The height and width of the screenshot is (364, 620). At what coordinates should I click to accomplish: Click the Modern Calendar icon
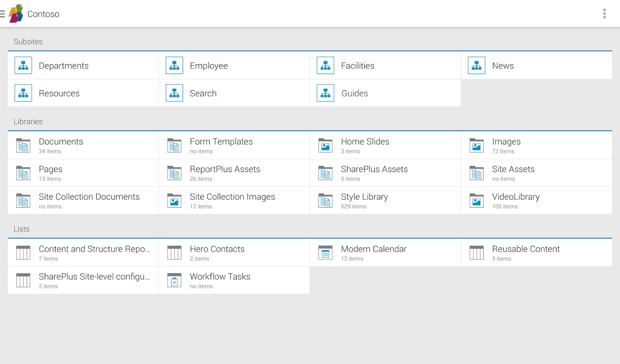[x=325, y=252]
